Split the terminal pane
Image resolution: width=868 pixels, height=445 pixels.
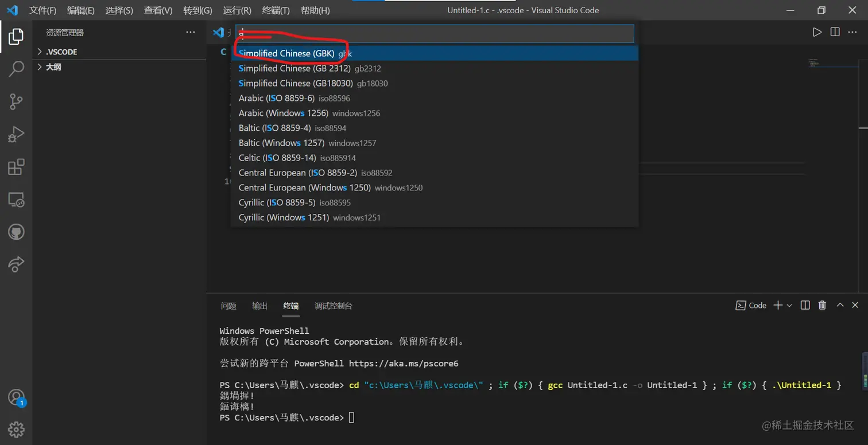coord(805,305)
